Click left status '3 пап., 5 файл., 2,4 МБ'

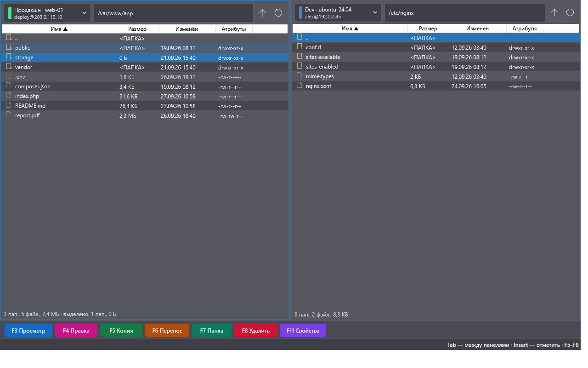point(31,314)
